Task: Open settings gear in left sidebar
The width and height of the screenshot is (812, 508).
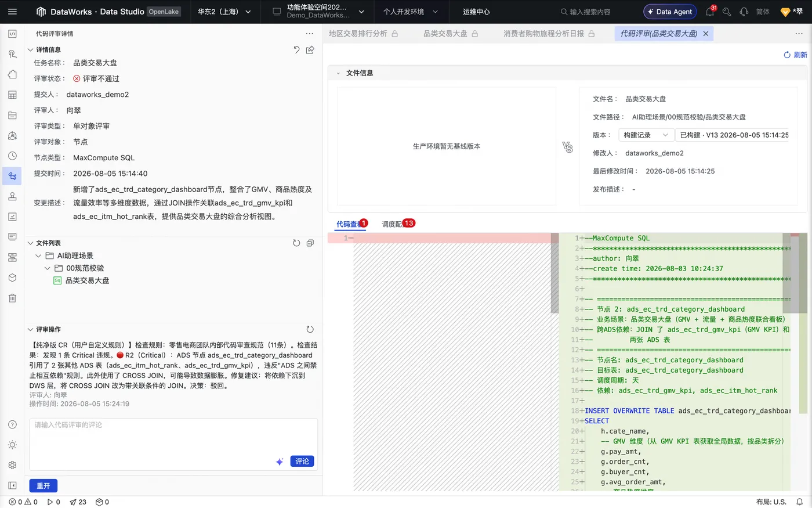Action: click(12, 466)
